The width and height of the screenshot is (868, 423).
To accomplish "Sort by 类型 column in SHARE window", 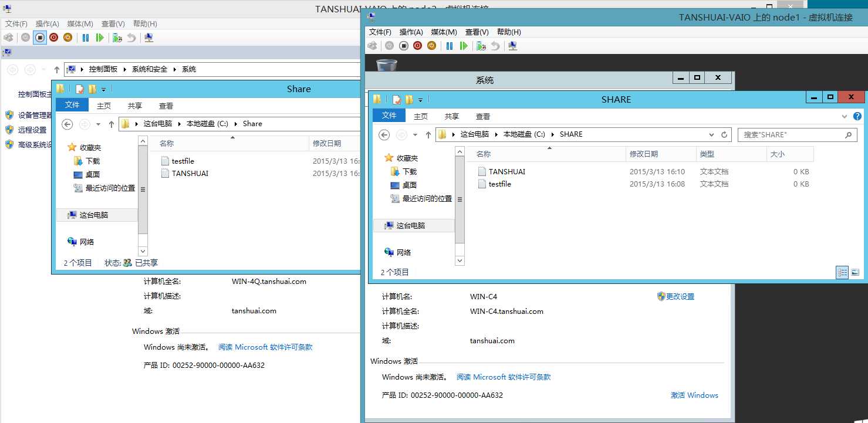I will pos(731,154).
